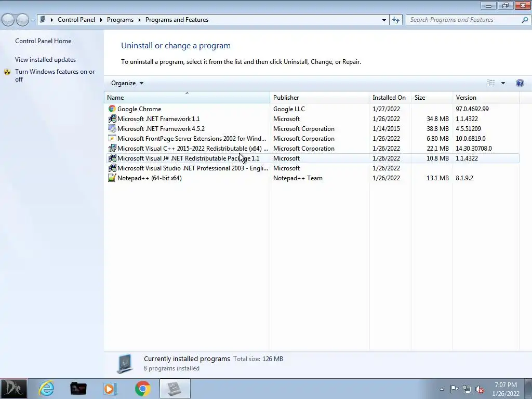Image resolution: width=532 pixels, height=399 pixels.
Task: Click the active Control Panel taskbar button
Action: point(175,389)
